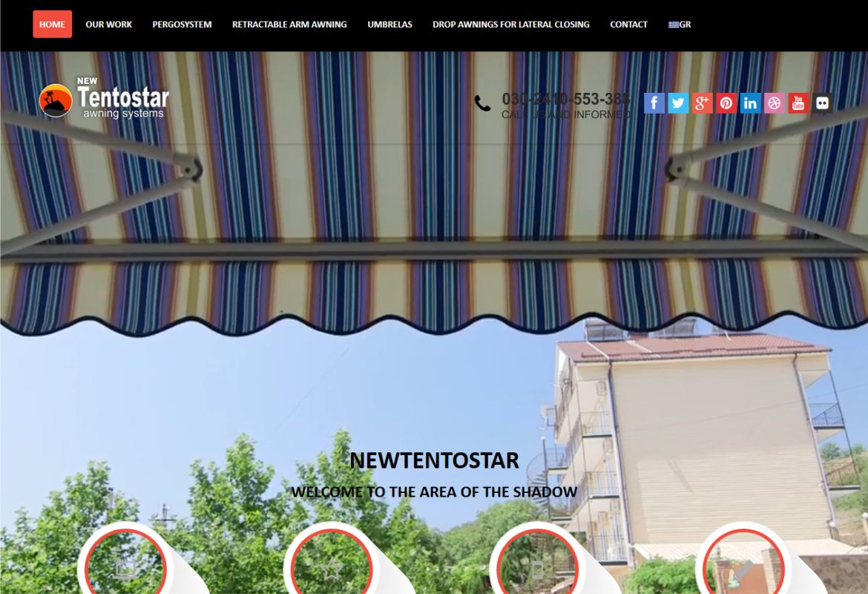Click the LinkedIn icon

click(750, 103)
